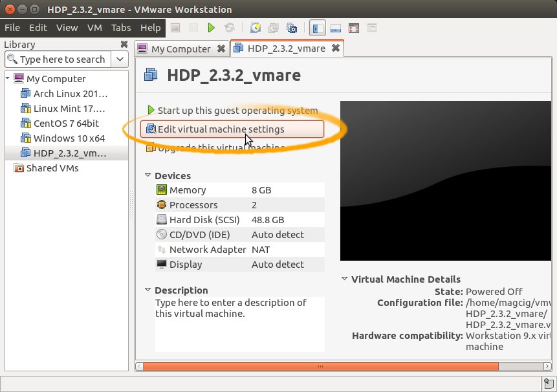Click the Processors icon in Devices
Viewport: 557px width, 392px height.
pyautogui.click(x=162, y=205)
